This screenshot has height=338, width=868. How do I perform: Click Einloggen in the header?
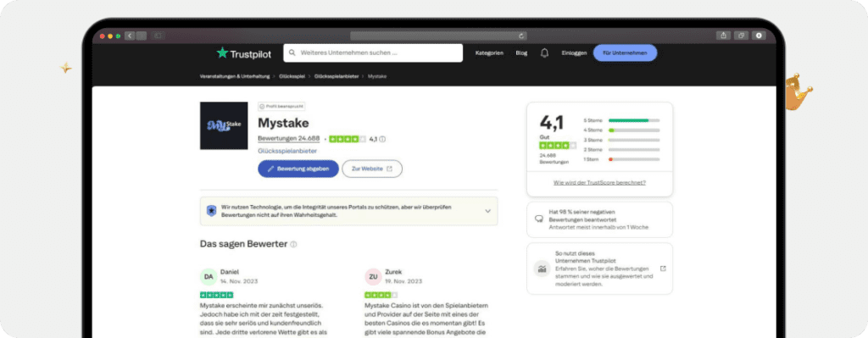coord(574,53)
